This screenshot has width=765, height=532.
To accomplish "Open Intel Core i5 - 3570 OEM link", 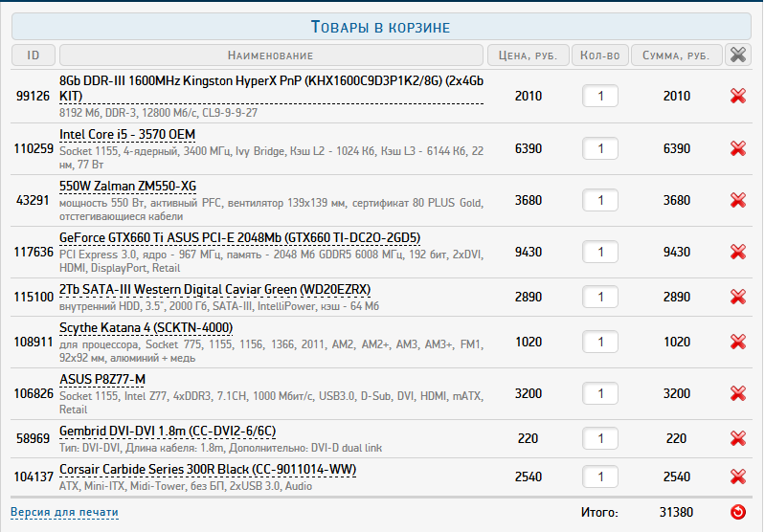I will click(x=126, y=135).
